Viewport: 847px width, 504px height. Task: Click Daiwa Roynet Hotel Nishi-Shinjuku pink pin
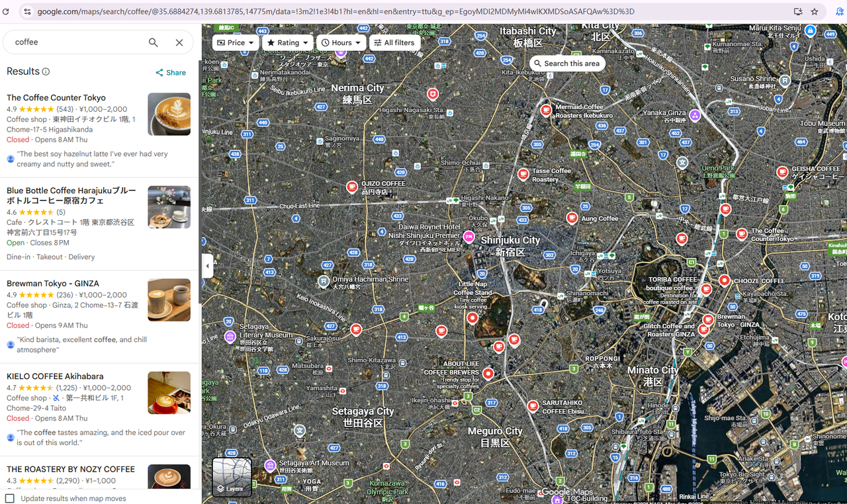pyautogui.click(x=469, y=236)
